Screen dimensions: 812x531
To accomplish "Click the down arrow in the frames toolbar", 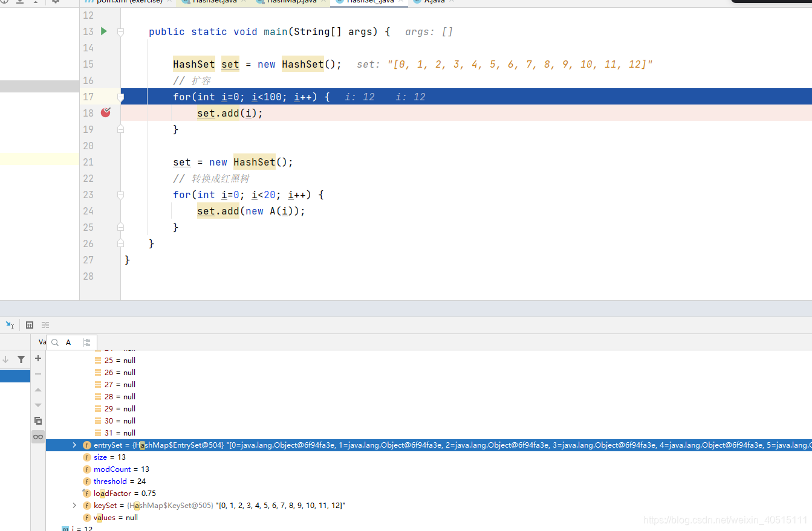I will (5, 359).
